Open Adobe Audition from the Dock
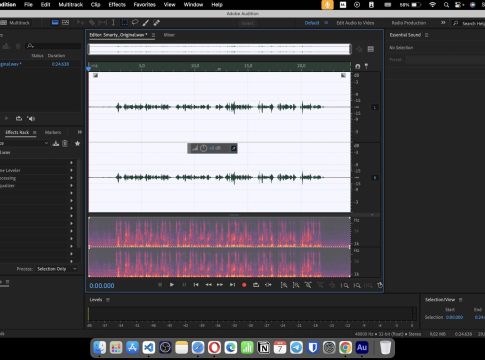485x360 pixels. 362,348
